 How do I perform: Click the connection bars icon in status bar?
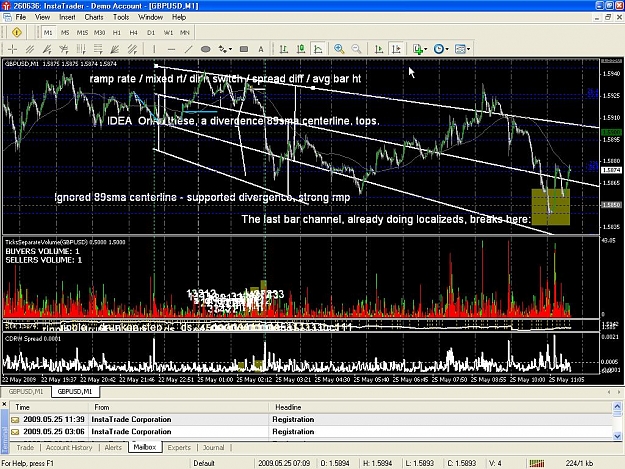[x=537, y=463]
